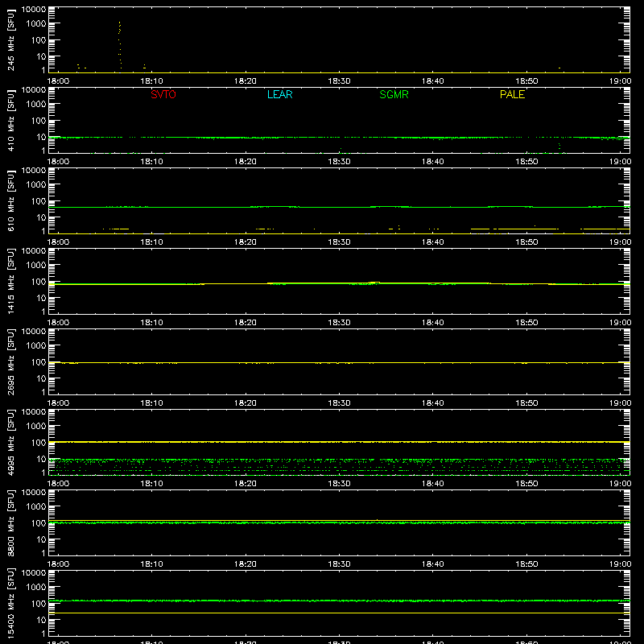This screenshot has width=644, height=644.
Task: Select the 610 MHz [SFU] axis title
Action: (x=10, y=201)
